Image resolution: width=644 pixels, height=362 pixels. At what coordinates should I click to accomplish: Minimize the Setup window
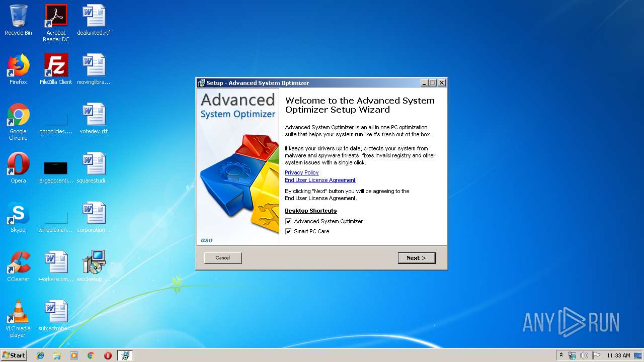[x=424, y=83]
